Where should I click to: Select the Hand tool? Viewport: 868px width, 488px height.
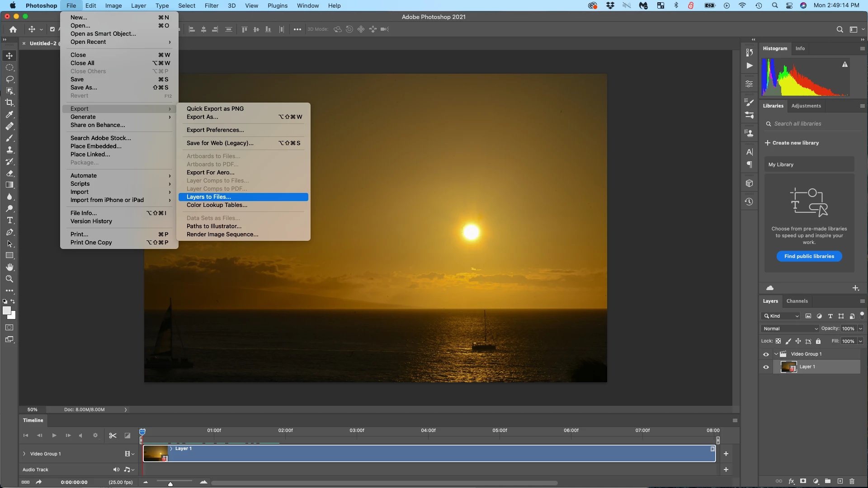click(x=9, y=267)
